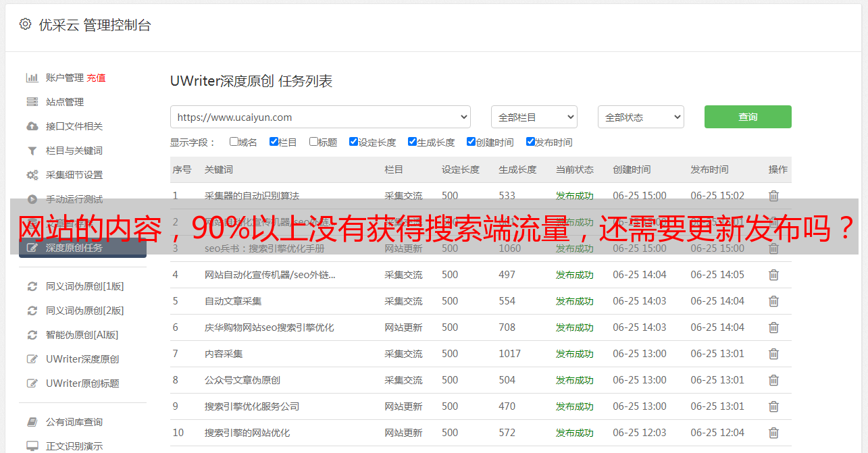Click the funnel icon for 栏目与关键词
Screen dimensions: 868x453
tap(32, 151)
